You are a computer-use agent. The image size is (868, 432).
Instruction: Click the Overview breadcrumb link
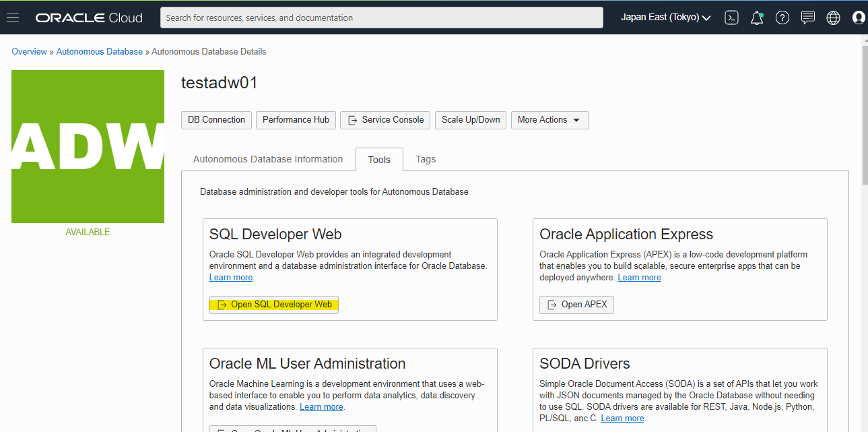point(29,51)
